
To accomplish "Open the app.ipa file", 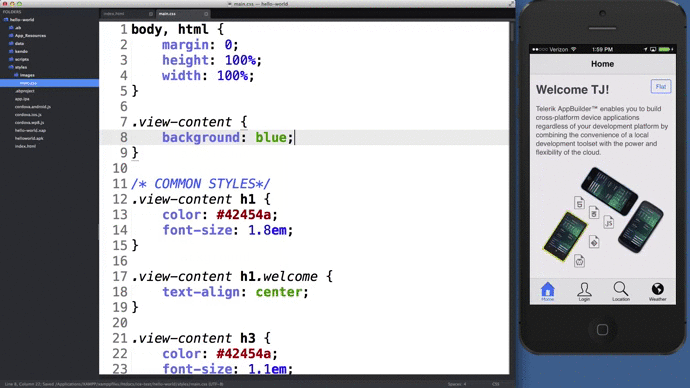I will coord(22,99).
